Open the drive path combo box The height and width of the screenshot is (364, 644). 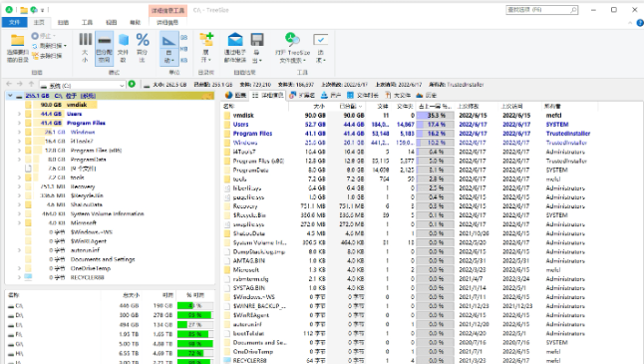(x=82, y=85)
